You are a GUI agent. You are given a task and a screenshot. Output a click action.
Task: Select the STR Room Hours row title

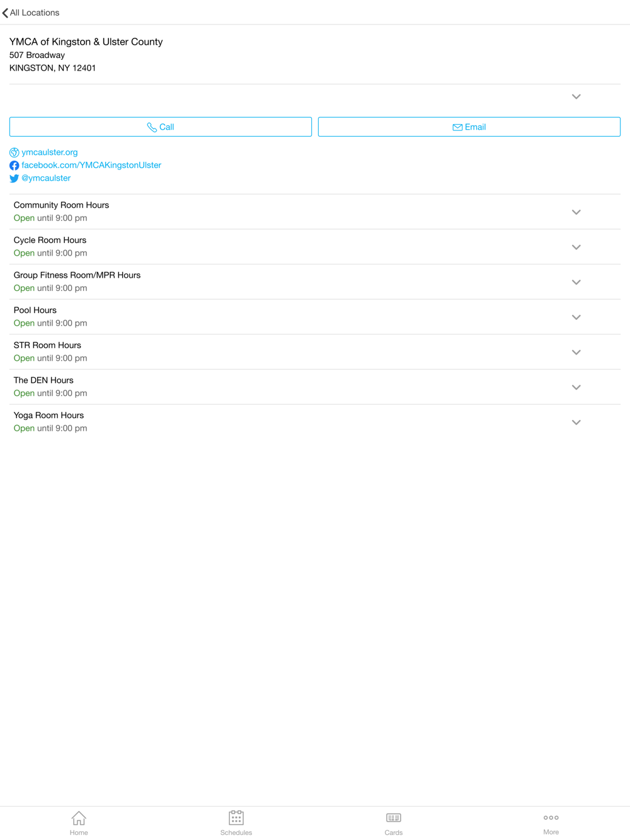(47, 345)
